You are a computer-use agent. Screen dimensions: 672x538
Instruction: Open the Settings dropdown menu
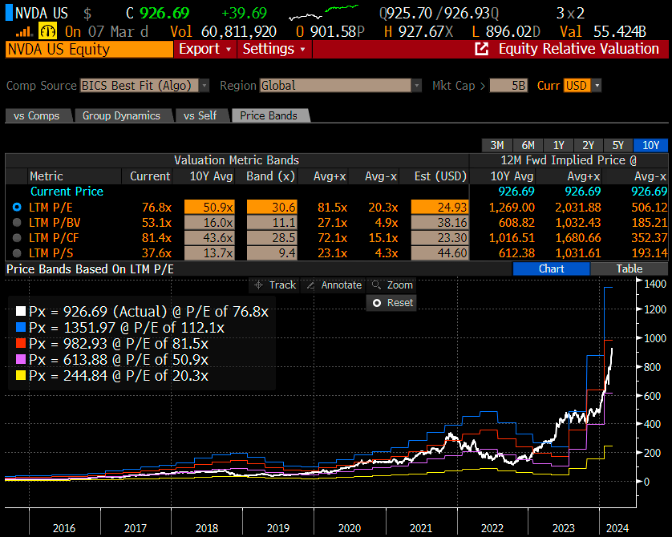tap(274, 49)
